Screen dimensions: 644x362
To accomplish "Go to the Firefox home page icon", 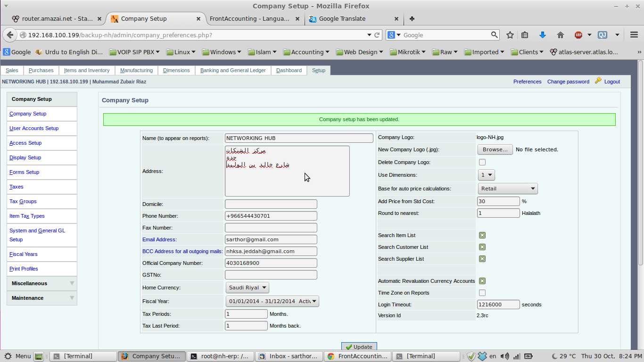I will click(x=561, y=35).
